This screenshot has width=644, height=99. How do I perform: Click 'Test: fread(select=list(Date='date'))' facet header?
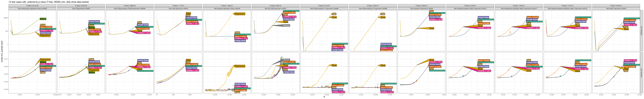519,9
